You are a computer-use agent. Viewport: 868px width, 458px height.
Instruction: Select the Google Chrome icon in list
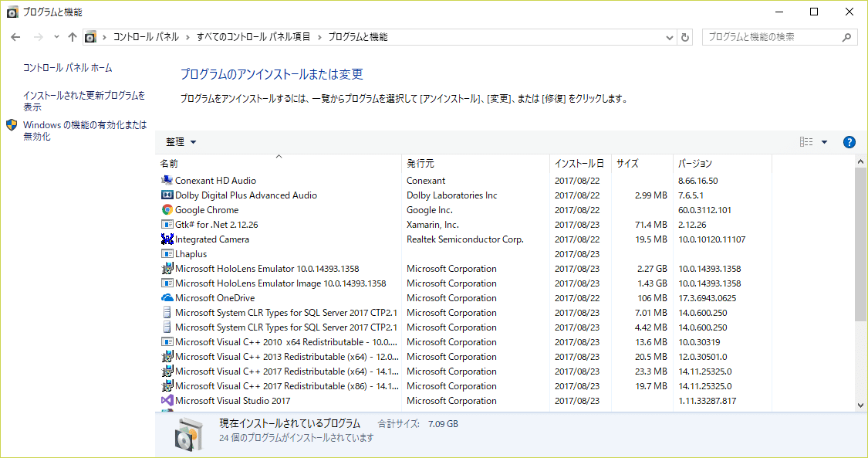pyautogui.click(x=167, y=210)
